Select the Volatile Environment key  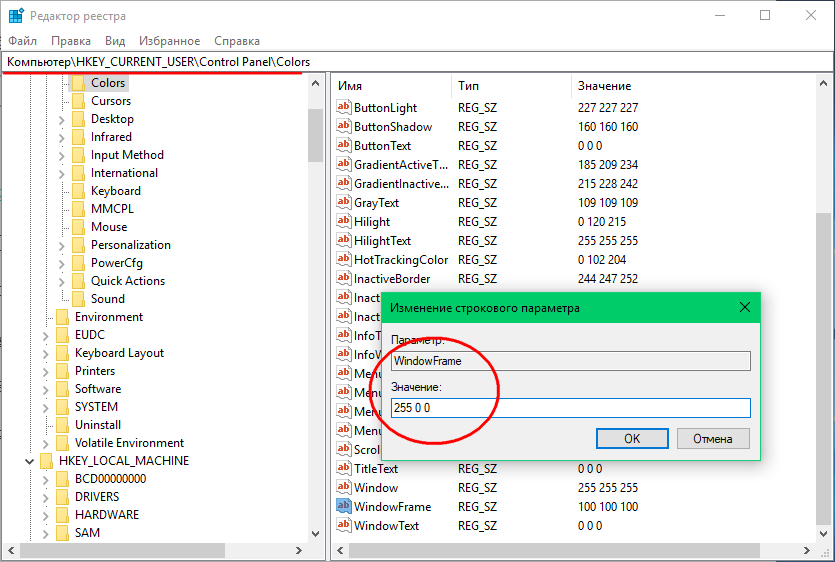(129, 443)
